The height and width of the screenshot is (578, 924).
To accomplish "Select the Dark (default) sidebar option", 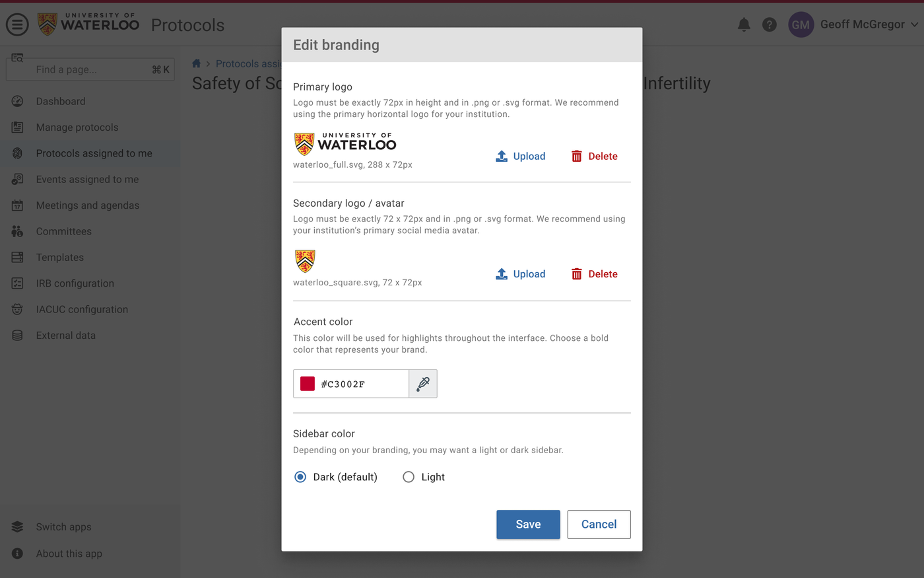I will click(x=300, y=477).
